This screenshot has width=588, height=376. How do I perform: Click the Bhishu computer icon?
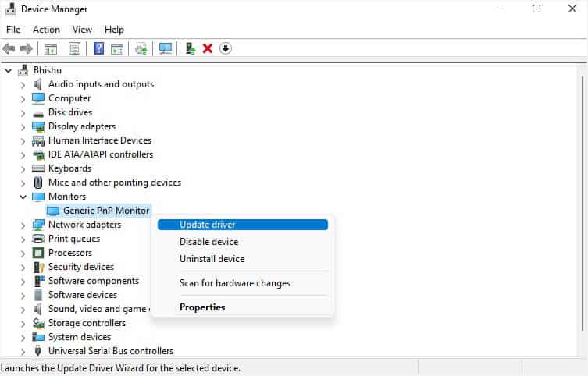[x=23, y=70]
